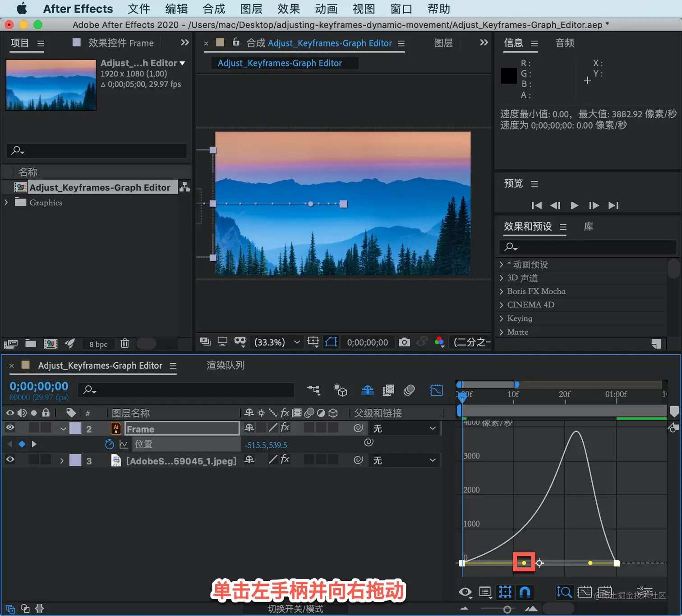This screenshot has width=682, height=616.
Task: Open the 动画 menu in menu bar
Action: click(326, 9)
